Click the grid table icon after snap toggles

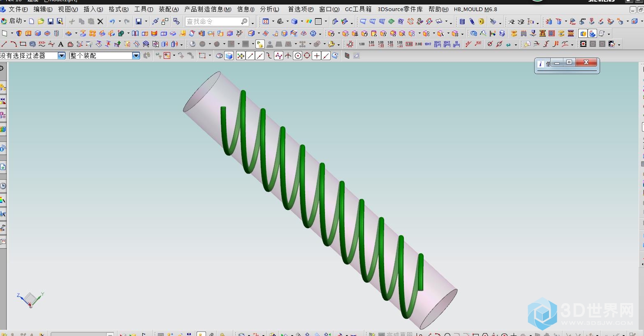coord(347,56)
